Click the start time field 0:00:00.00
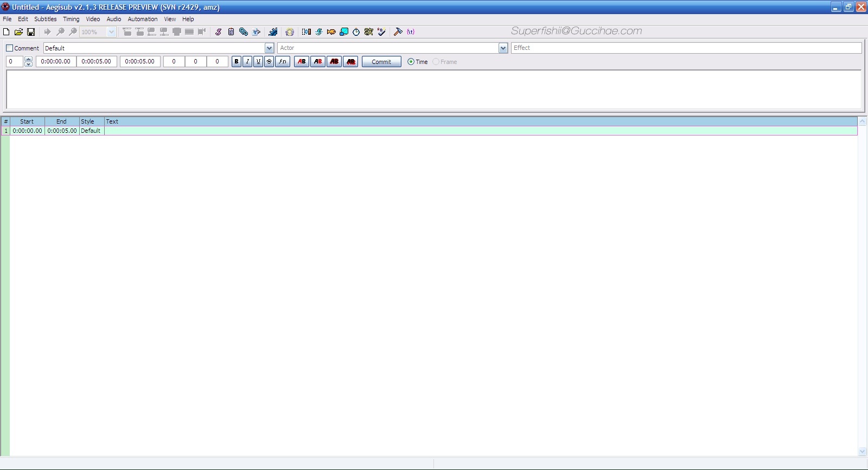 (x=56, y=62)
